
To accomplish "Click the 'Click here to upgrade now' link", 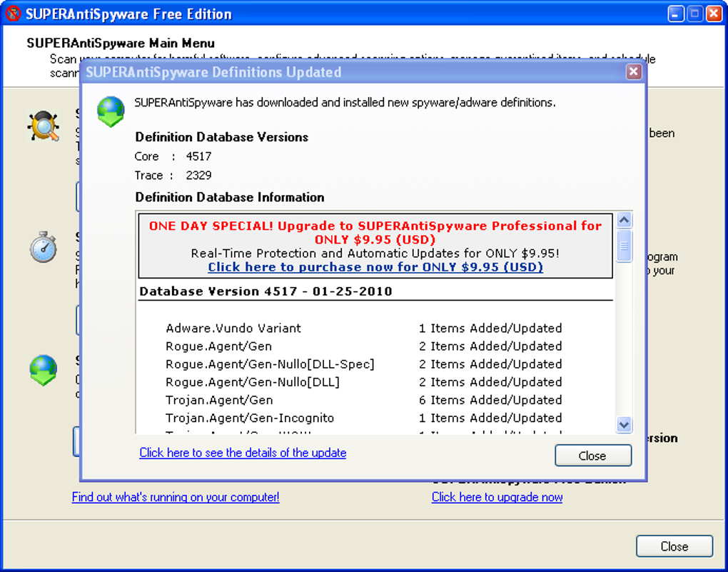I will coord(497,497).
